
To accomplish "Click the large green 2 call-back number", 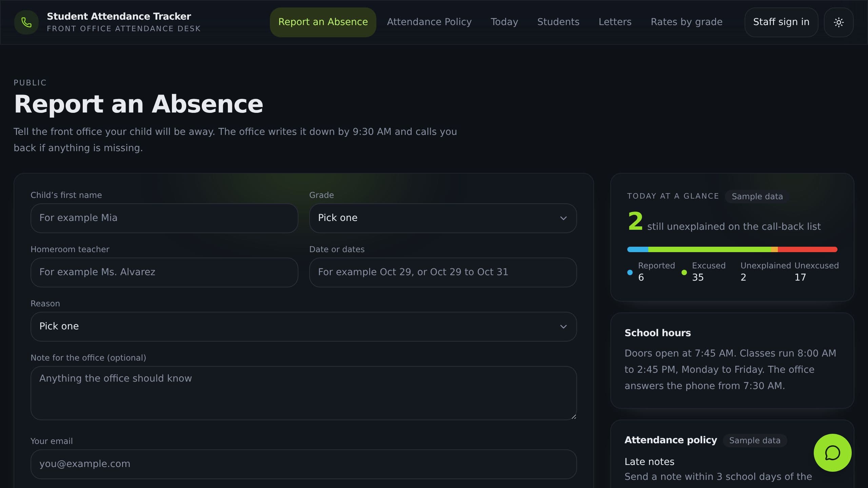I will pyautogui.click(x=635, y=221).
